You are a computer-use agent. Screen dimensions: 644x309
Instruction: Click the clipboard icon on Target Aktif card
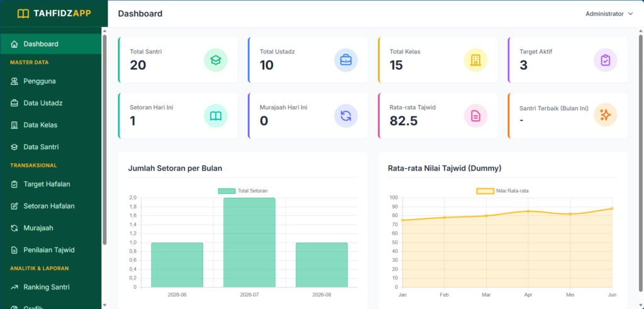tap(606, 60)
